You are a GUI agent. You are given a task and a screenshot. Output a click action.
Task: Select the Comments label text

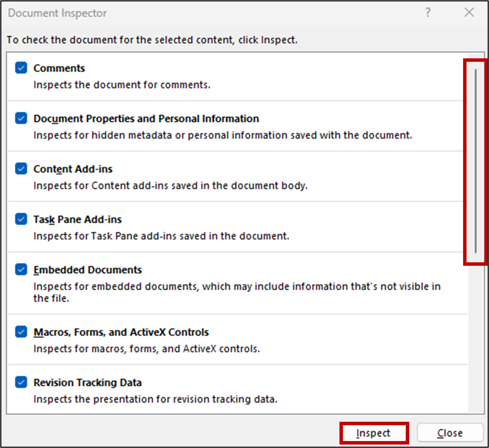[x=59, y=68]
